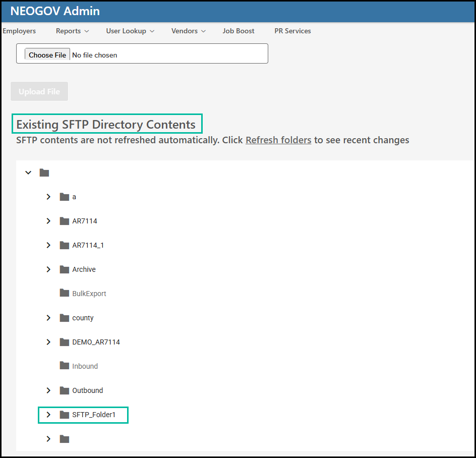Expand the AR7114_1 folder

[48, 245]
